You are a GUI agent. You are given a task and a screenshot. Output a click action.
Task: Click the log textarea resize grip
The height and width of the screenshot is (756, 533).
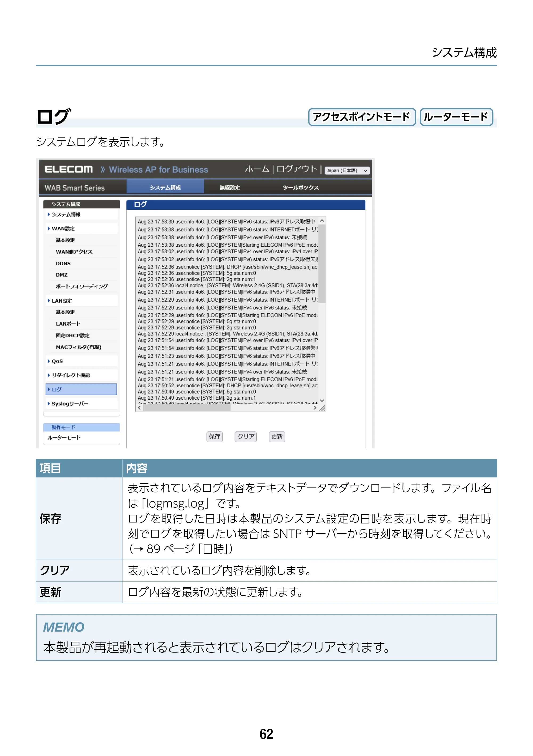(322, 408)
